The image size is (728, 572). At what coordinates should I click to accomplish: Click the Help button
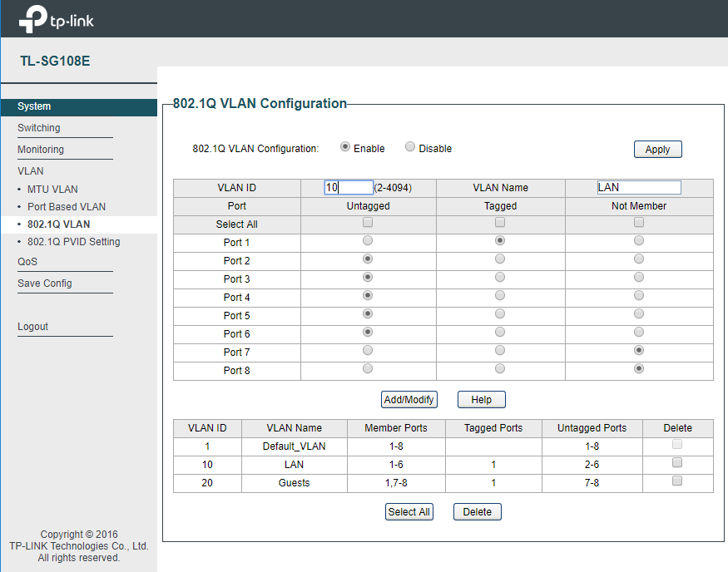pos(482,399)
